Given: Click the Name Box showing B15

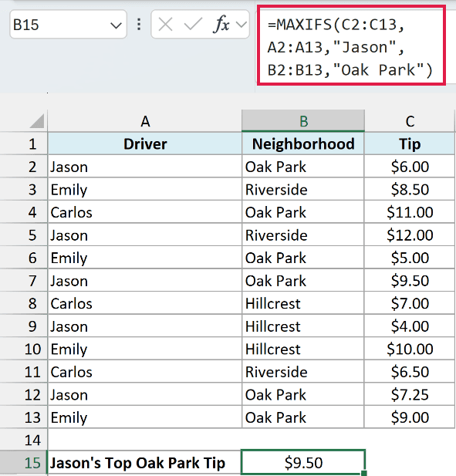Looking at the screenshot, I should click(68, 24).
